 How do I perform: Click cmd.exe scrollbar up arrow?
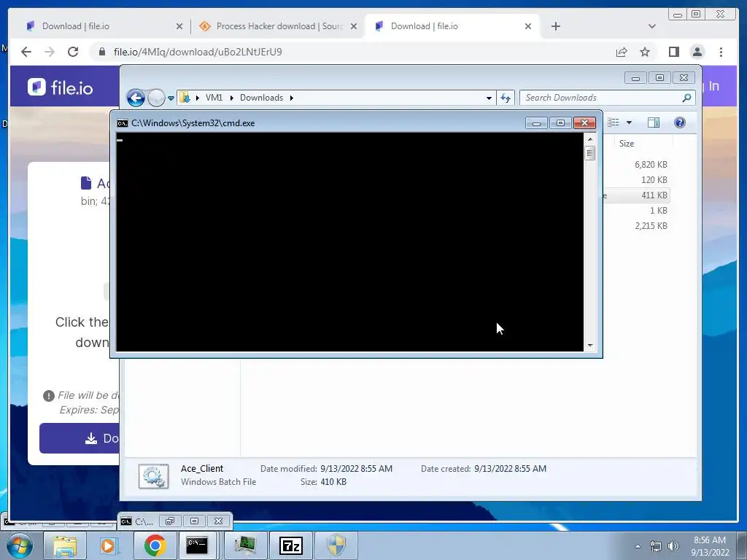(589, 139)
